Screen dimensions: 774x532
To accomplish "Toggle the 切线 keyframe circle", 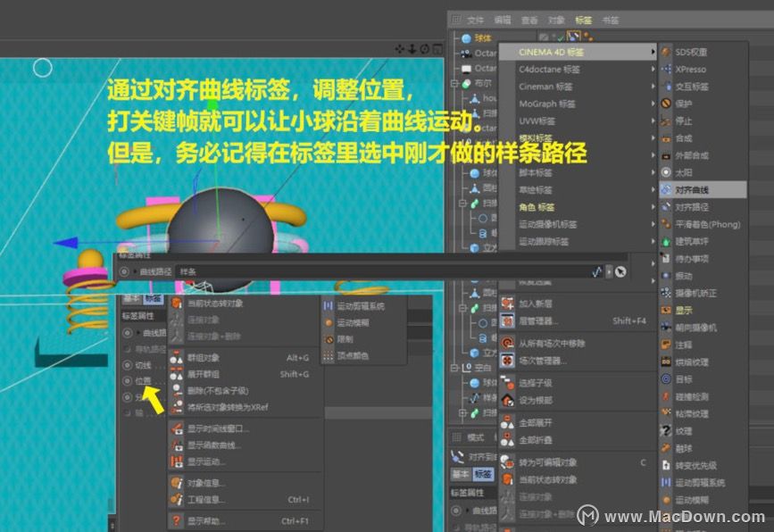I will point(128,365).
